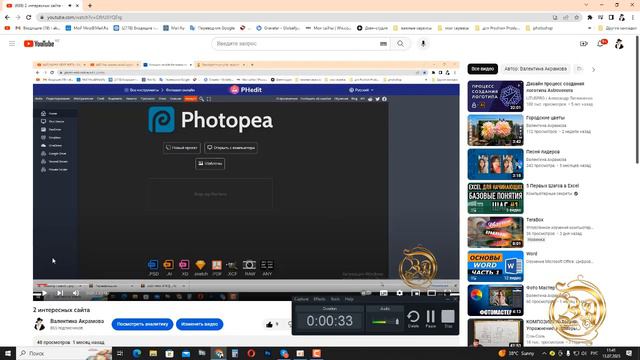
Task: Open the recorder Tools menu
Action: [x=335, y=299]
